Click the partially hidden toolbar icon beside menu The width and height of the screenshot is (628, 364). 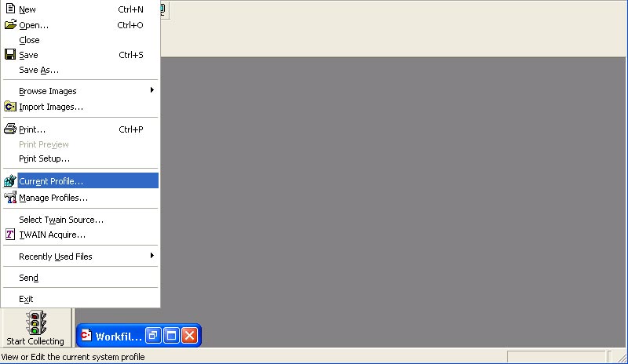click(163, 9)
